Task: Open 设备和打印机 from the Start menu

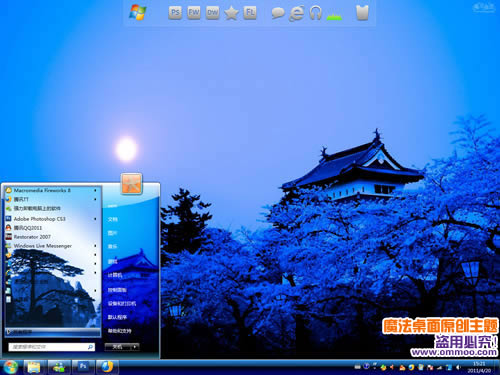Action: coord(122,304)
